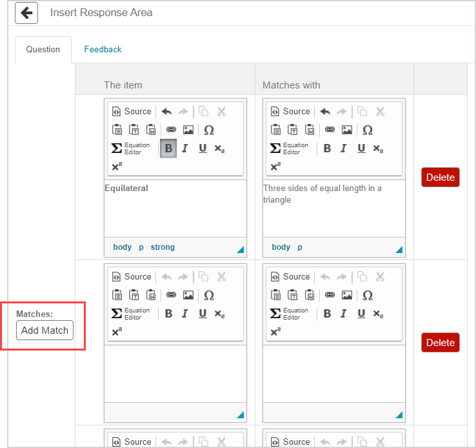Apply subscript in second item editor
The width and height of the screenshot is (476, 448).
[220, 314]
